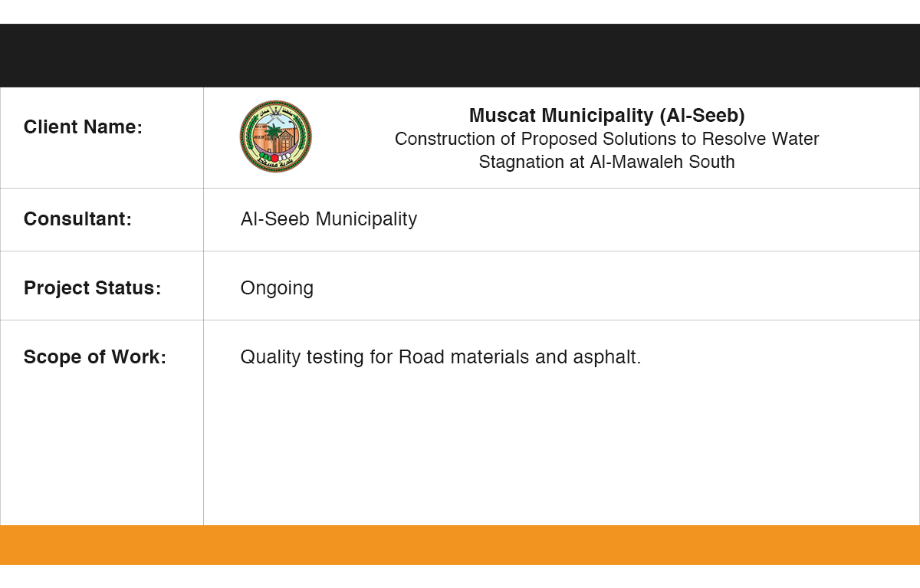Click the word "asphalt" in the scope text

pyautogui.click(x=604, y=357)
